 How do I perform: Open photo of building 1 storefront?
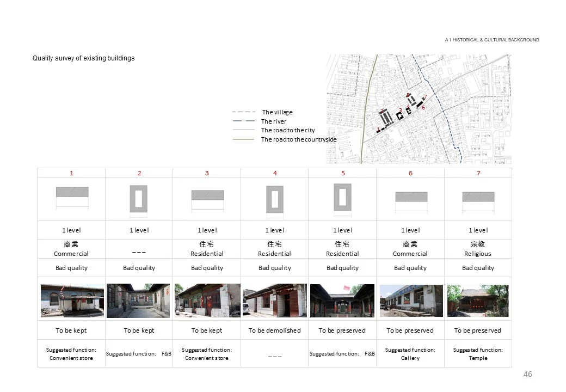(x=72, y=301)
